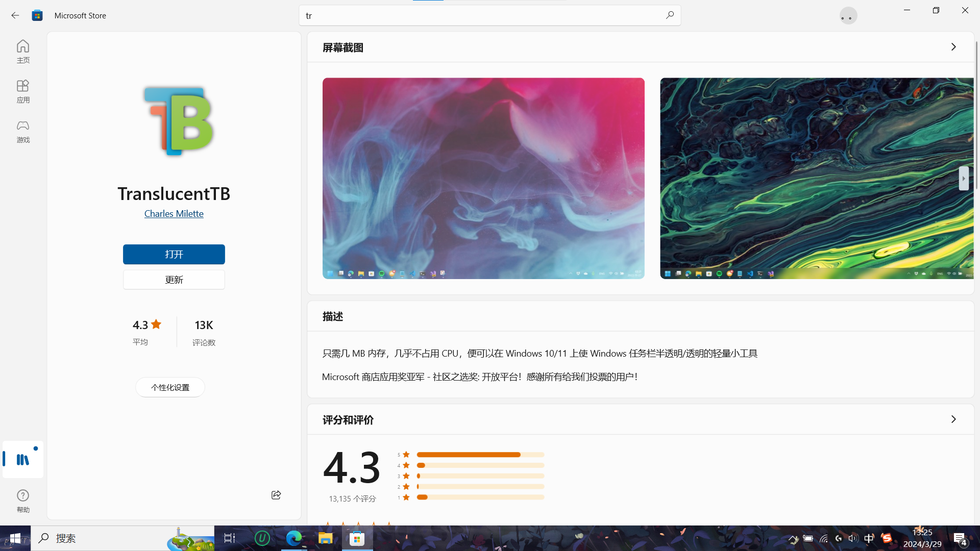Open the Charles Milette publisher link
The width and height of the screenshot is (980, 551).
[174, 213]
